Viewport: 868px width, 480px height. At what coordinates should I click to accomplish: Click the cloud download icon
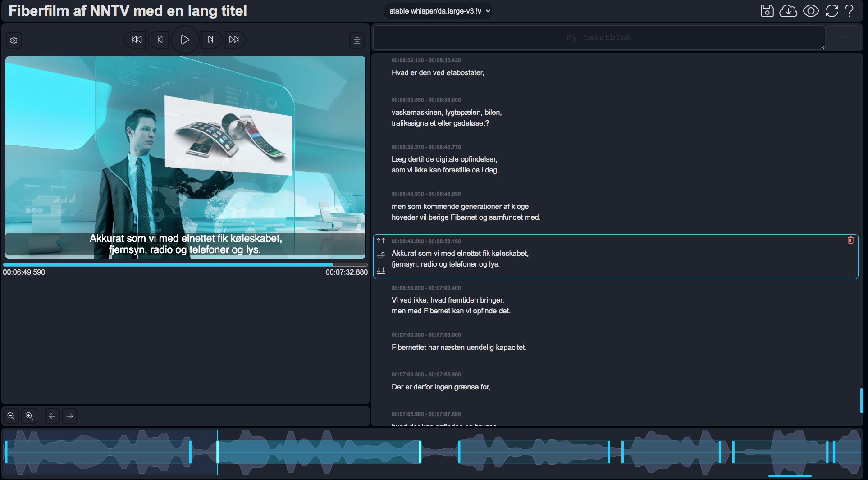coord(788,11)
